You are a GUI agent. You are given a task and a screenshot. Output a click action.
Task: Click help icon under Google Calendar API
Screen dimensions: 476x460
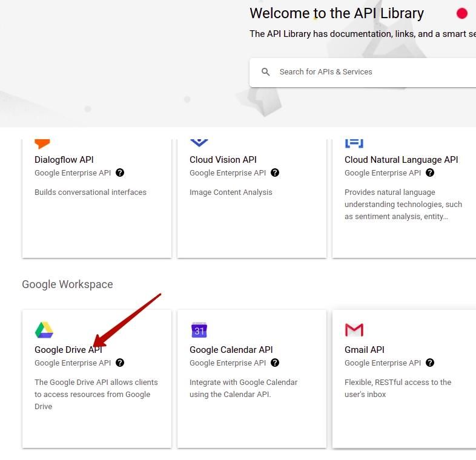pyautogui.click(x=275, y=363)
